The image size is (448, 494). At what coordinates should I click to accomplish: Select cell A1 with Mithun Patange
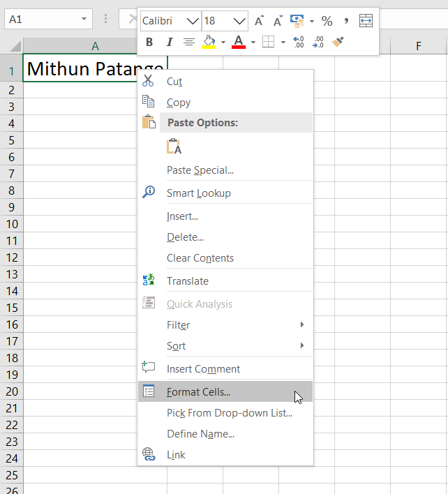pos(95,68)
